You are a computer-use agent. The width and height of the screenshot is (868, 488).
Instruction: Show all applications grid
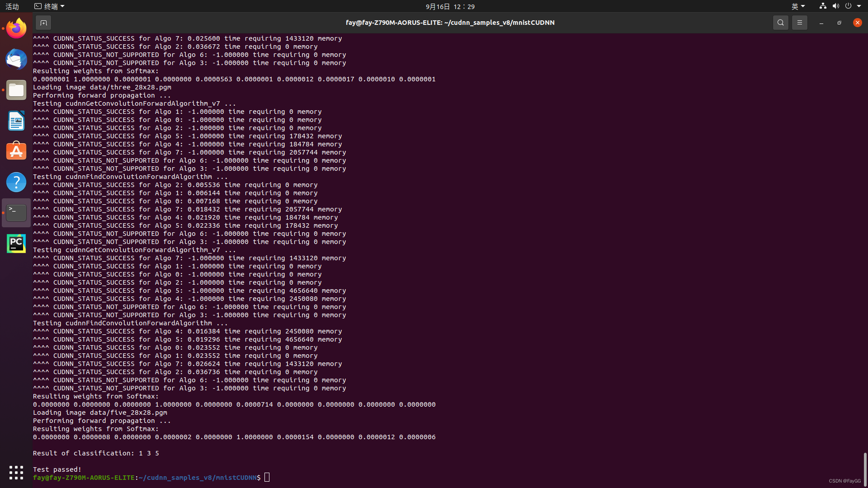click(x=16, y=472)
